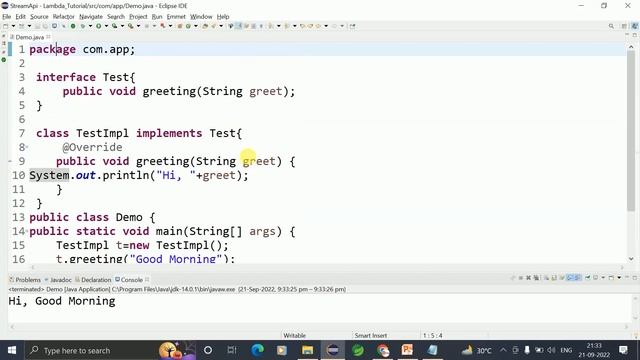Open the Java perspective icon
Image resolution: width=640 pixels, height=360 pixels.
pos(635,26)
